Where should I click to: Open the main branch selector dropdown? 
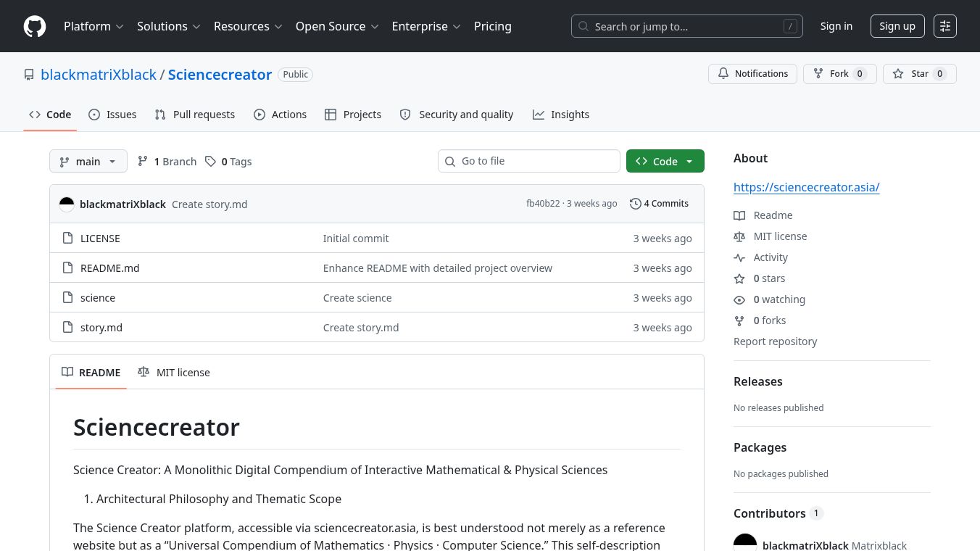[x=88, y=161]
